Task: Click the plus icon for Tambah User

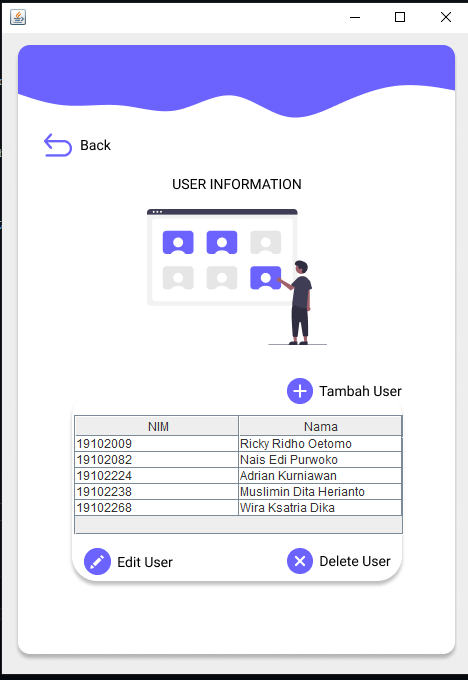Action: click(x=300, y=391)
